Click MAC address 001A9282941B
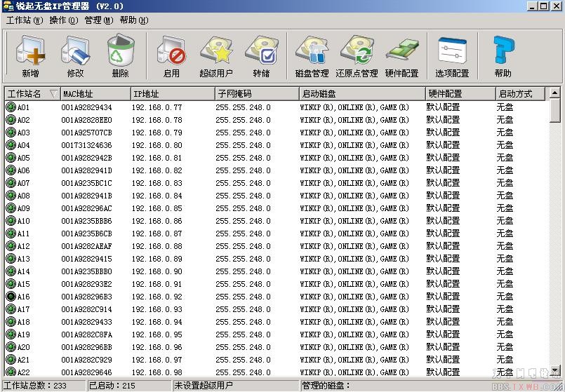Screen dimensions: 565x392 (86, 196)
